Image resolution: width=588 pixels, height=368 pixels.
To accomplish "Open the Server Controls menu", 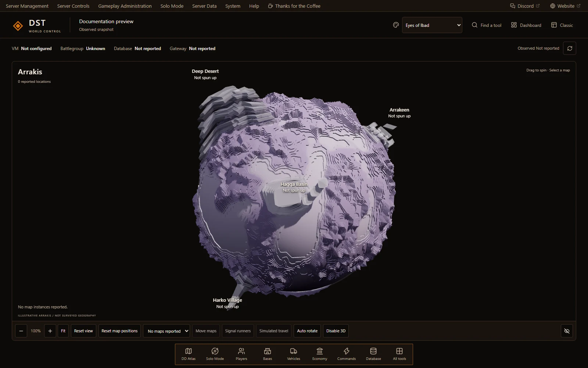I will coord(73,6).
